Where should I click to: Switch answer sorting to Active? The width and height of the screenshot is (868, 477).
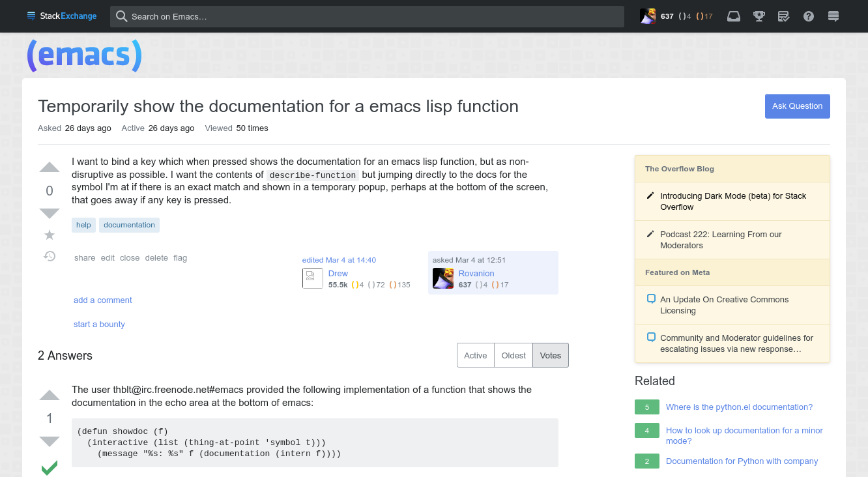coord(475,355)
